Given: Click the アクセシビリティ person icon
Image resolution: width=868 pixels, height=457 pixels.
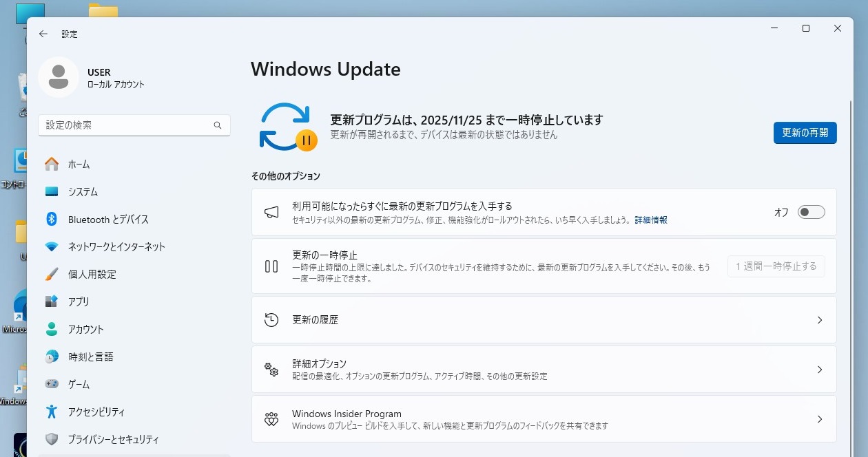Looking at the screenshot, I should (x=52, y=412).
